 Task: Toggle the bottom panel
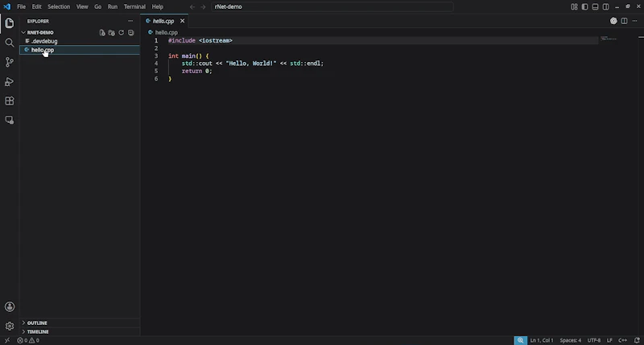[x=595, y=6]
